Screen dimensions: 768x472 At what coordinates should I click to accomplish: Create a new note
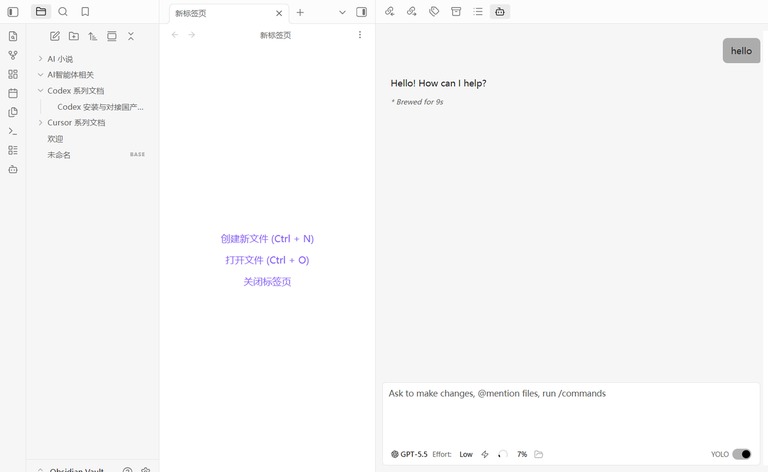pyautogui.click(x=55, y=36)
